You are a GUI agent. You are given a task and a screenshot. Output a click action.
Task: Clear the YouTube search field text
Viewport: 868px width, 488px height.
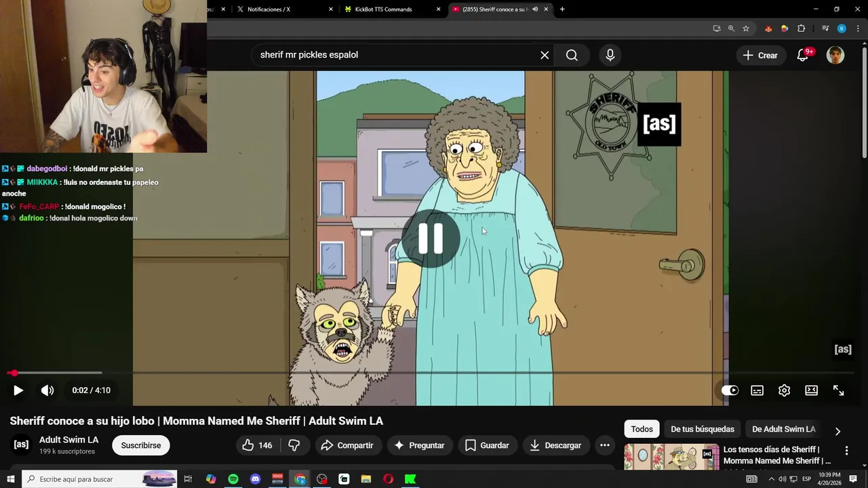click(x=545, y=55)
